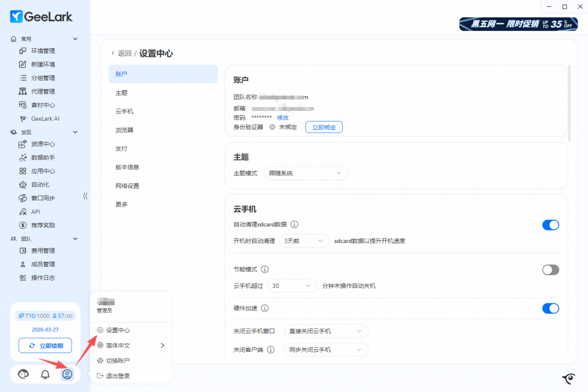Click the notification bell icon
Screen dimensions: 588x392
45,374
